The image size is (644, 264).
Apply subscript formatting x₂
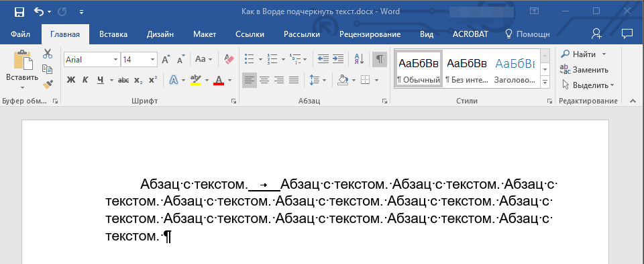(x=138, y=80)
